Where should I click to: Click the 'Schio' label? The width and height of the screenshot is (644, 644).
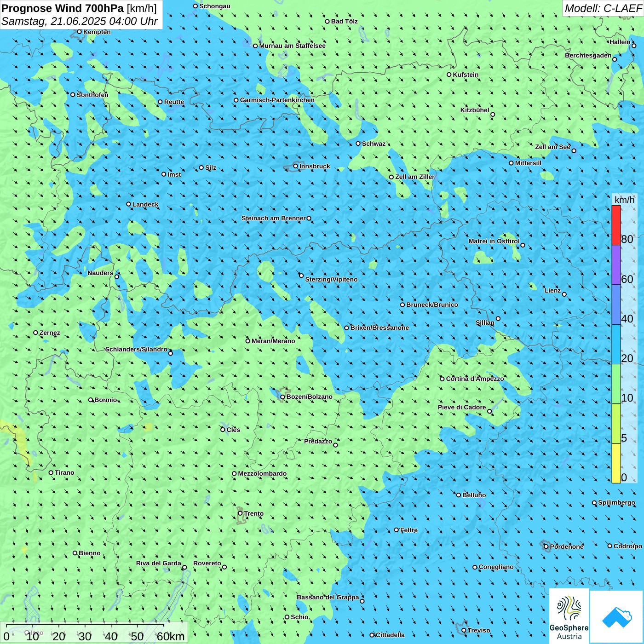click(x=299, y=617)
